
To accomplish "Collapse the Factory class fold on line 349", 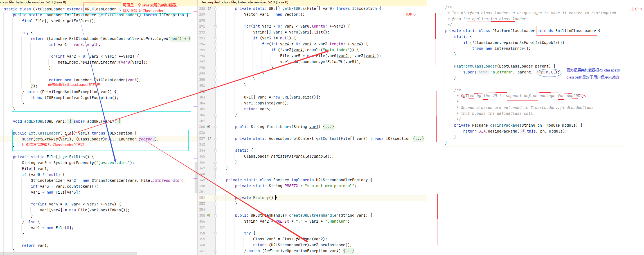I will (216, 180).
